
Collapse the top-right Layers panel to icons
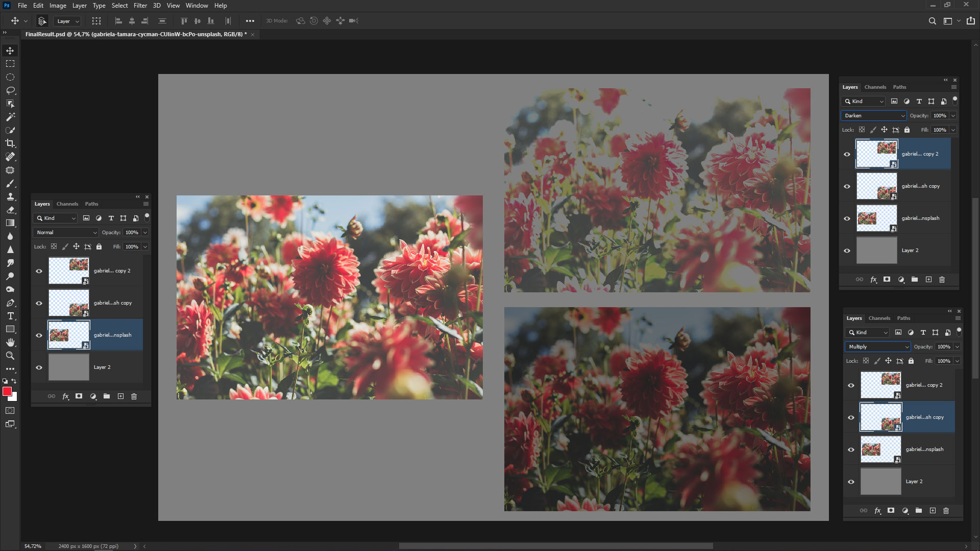[945, 80]
